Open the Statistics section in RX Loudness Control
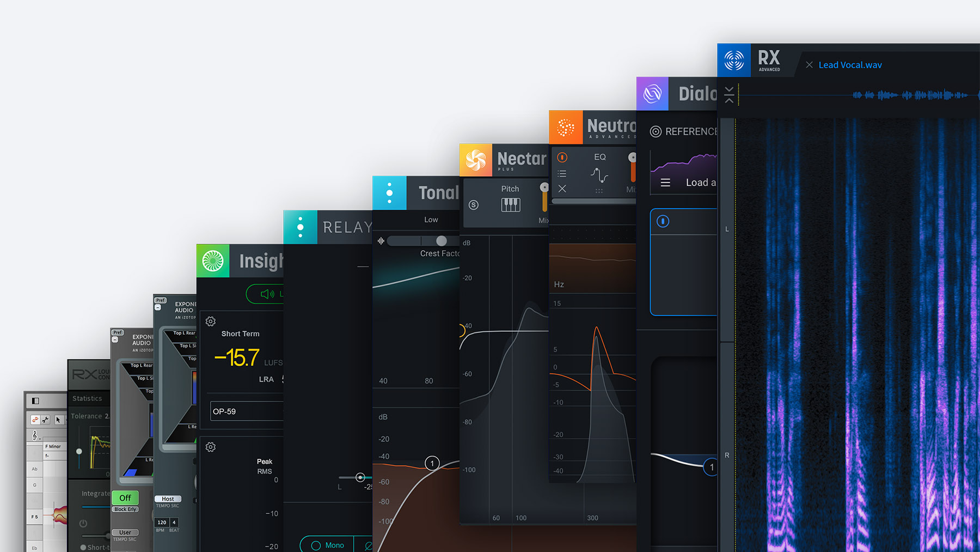Image resolution: width=980 pixels, height=552 pixels. click(x=87, y=398)
